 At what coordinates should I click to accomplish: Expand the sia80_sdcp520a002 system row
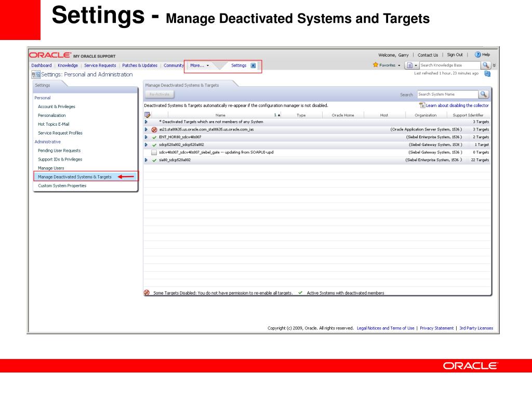click(x=146, y=160)
